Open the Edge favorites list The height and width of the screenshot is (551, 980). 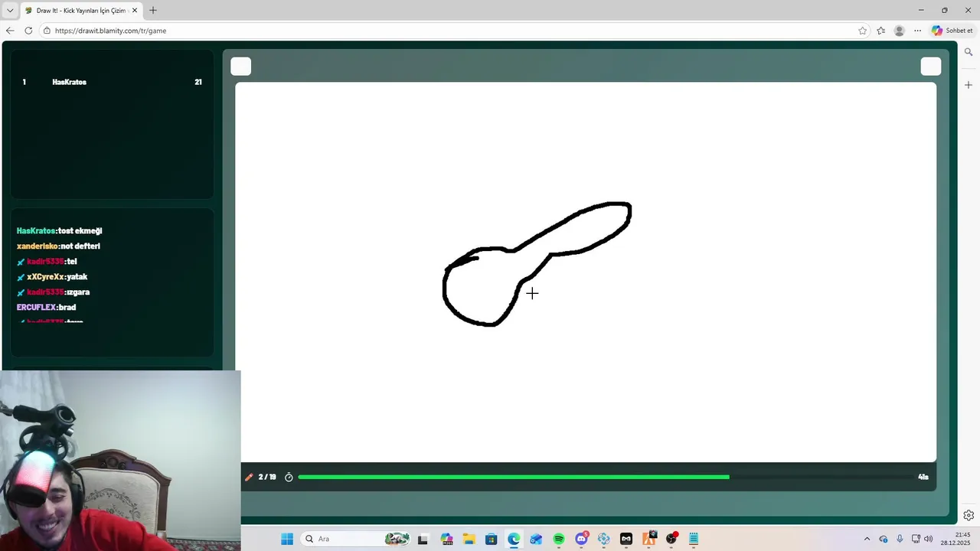(881, 31)
